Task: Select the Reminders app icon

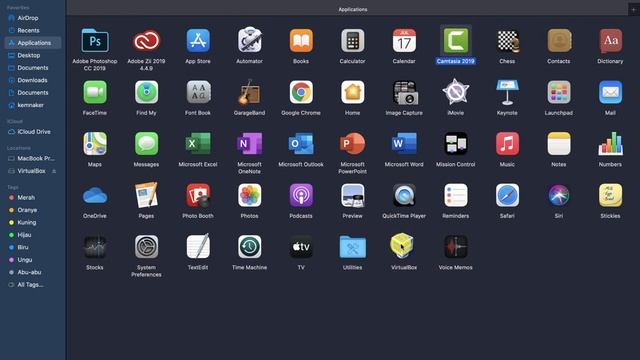Action: (456, 196)
